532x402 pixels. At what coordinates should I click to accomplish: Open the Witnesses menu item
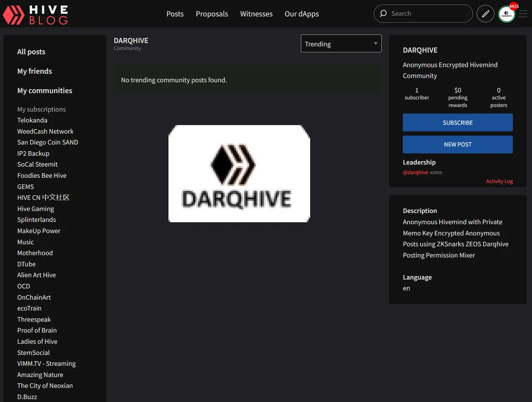click(256, 14)
